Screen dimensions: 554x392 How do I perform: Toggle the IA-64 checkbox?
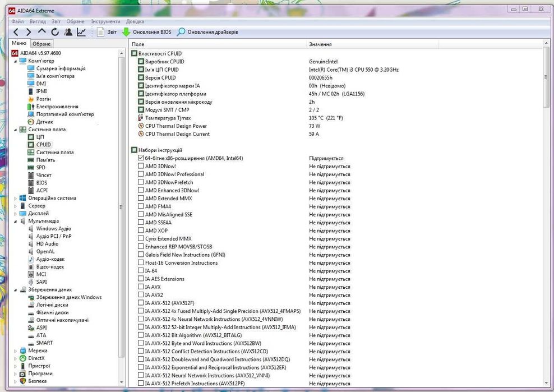141,270
